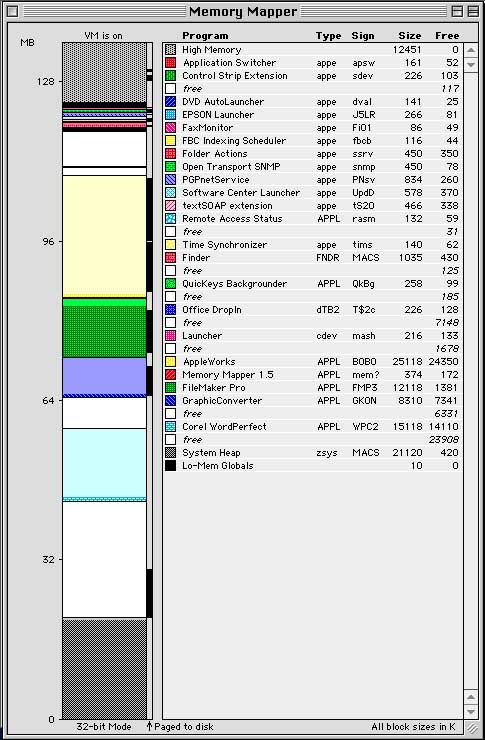This screenshot has width=485, height=740.
Task: Click the zsys type cell for System Heap
Action: (326, 453)
